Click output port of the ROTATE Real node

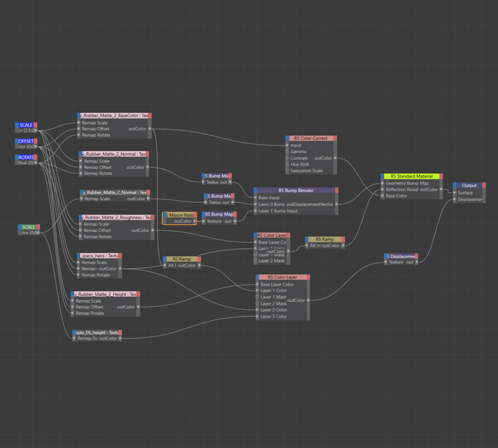click(36, 163)
